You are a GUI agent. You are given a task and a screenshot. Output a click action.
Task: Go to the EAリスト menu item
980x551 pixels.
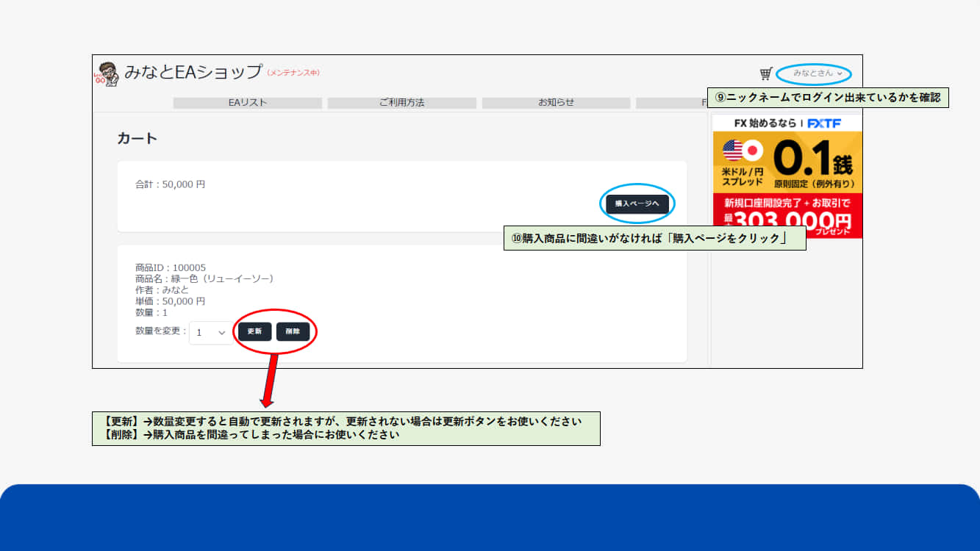(x=248, y=103)
